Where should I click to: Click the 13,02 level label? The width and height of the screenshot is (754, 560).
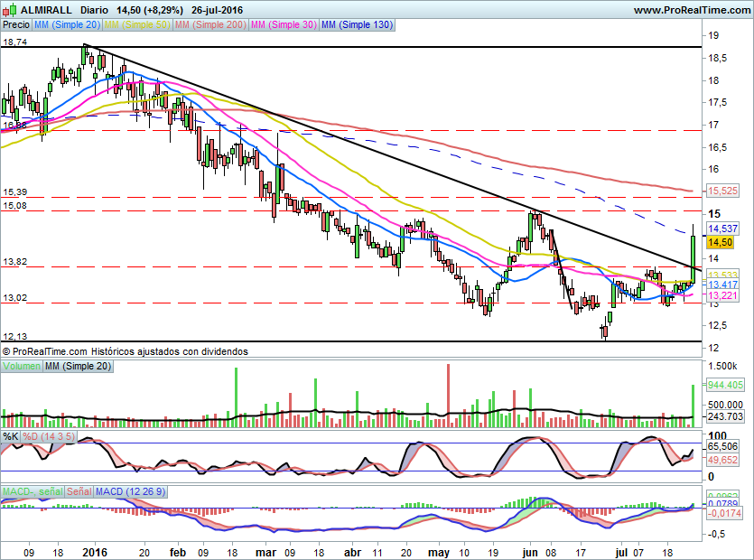15,298
